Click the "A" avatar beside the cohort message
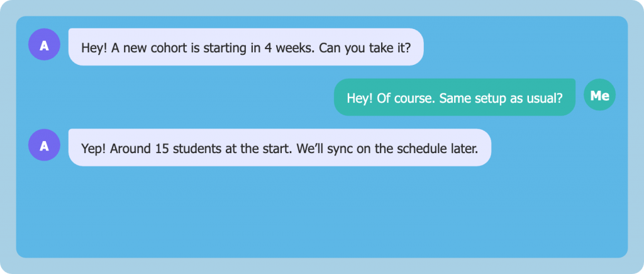The width and height of the screenshot is (644, 274). click(x=44, y=45)
